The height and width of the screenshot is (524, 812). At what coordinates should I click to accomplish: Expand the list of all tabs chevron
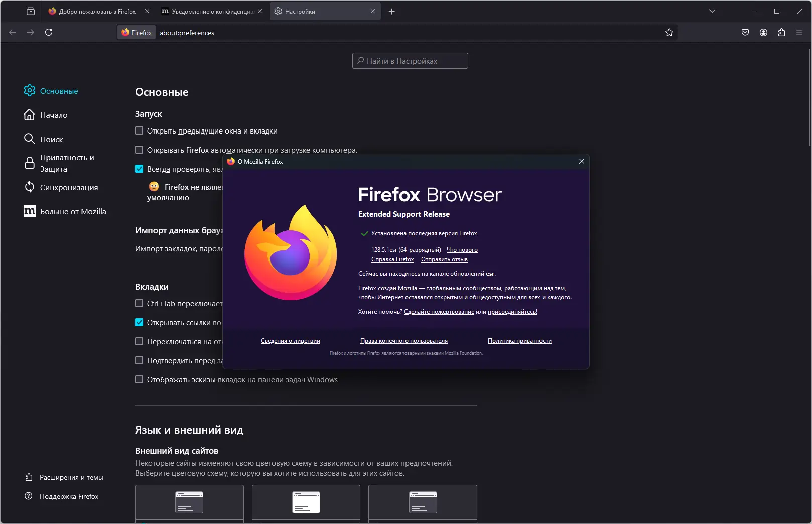(712, 11)
